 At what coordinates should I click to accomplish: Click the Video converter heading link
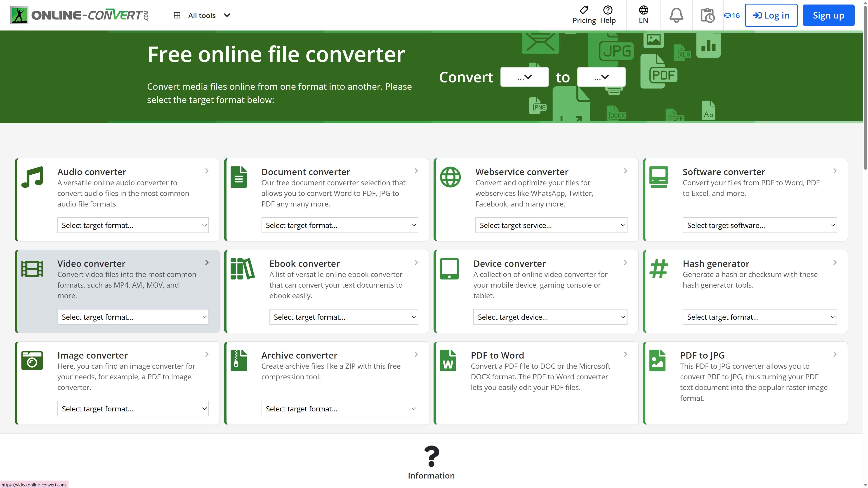(91, 263)
